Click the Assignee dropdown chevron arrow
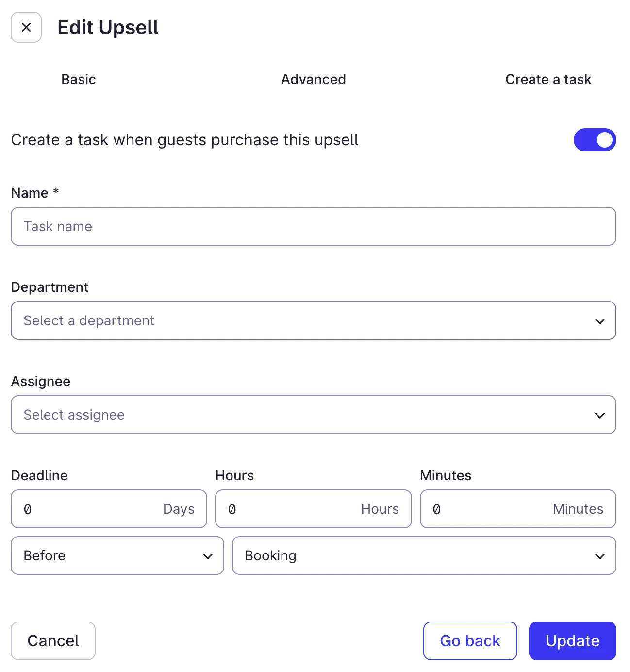Screen dimensions: 630x672 [600, 415]
